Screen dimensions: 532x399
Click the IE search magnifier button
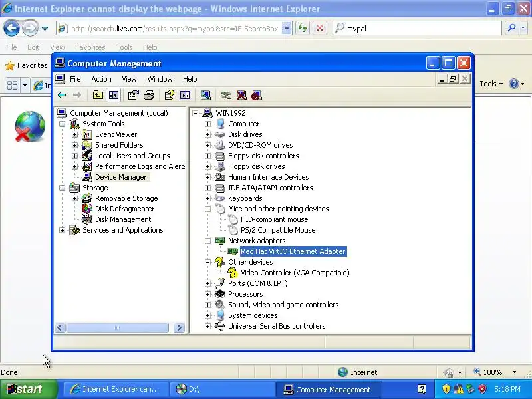click(x=511, y=28)
